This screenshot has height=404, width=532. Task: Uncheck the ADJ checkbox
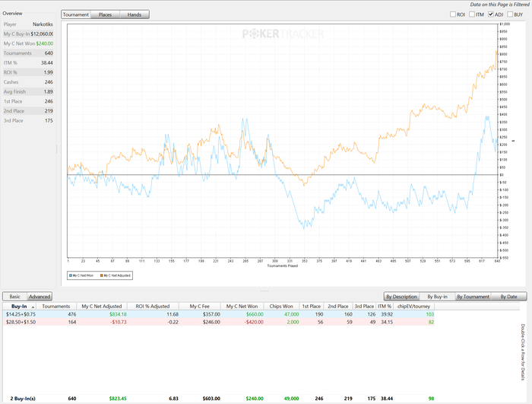(491, 14)
